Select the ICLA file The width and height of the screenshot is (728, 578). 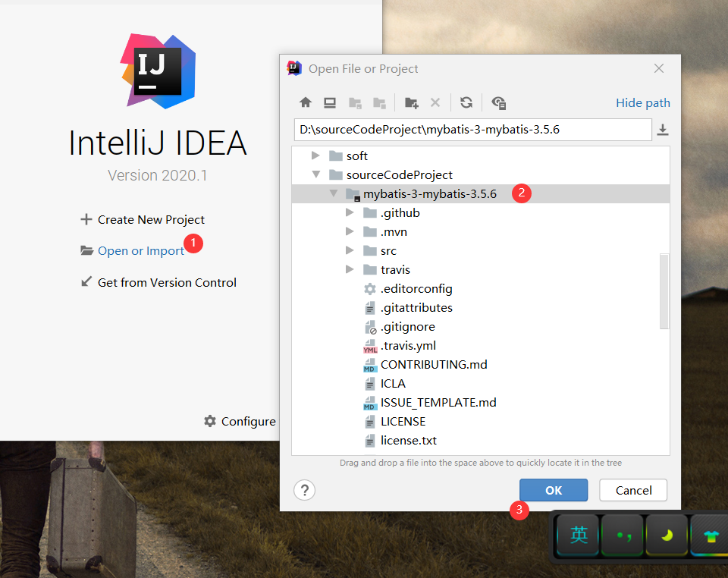[384, 384]
